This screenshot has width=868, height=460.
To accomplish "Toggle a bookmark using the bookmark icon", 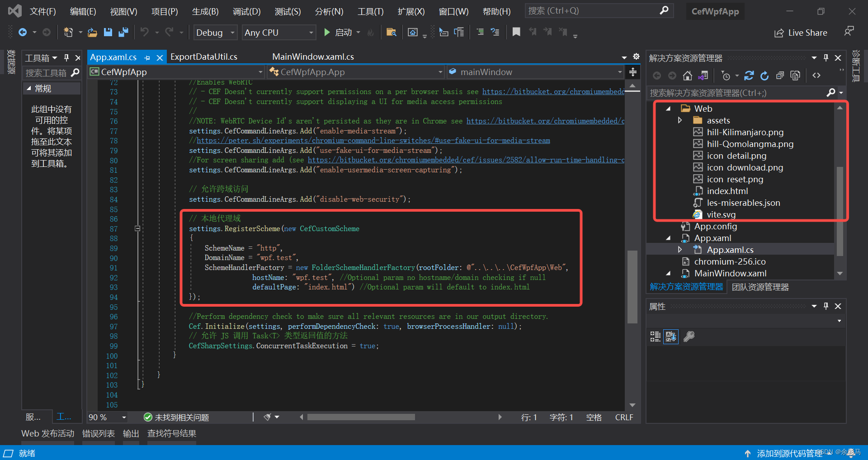I will 516,32.
